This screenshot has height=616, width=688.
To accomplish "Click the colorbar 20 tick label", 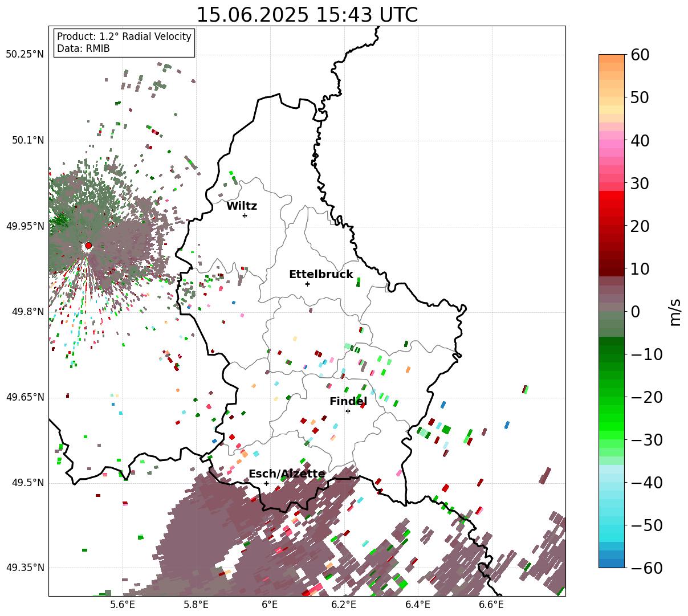I will click(x=640, y=226).
